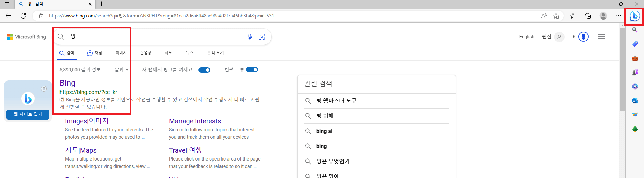Click the page vertical scrollbar
Screen dimensions: 644x178
[x=622, y=69]
